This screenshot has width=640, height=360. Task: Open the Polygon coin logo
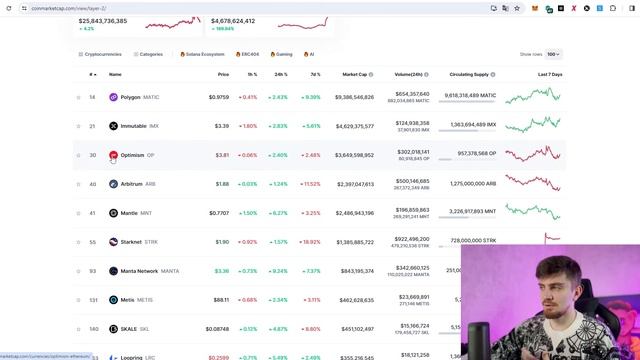[113, 97]
